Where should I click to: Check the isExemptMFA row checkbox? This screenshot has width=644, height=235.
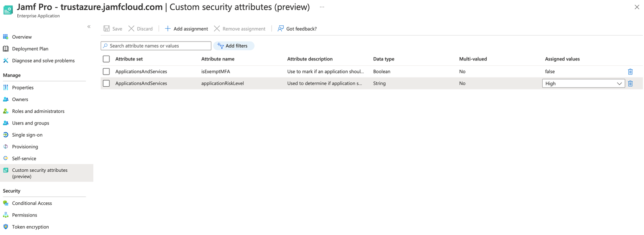point(106,71)
